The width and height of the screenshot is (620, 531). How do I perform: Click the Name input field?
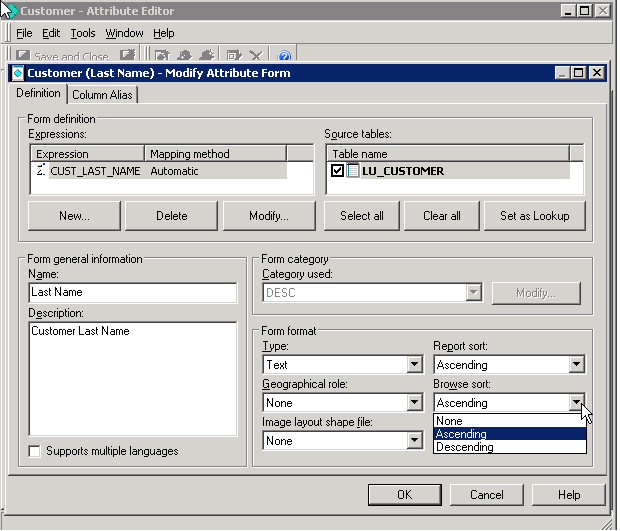click(133, 292)
